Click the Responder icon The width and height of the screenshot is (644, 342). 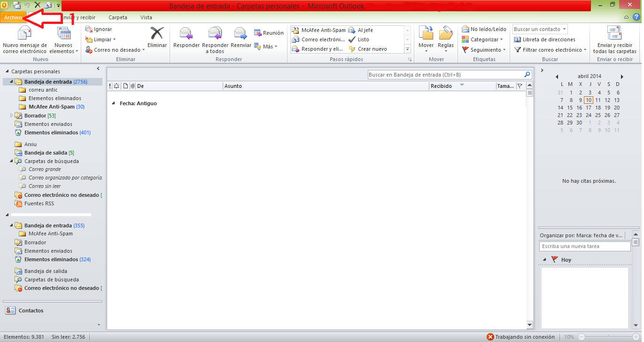pos(186,38)
